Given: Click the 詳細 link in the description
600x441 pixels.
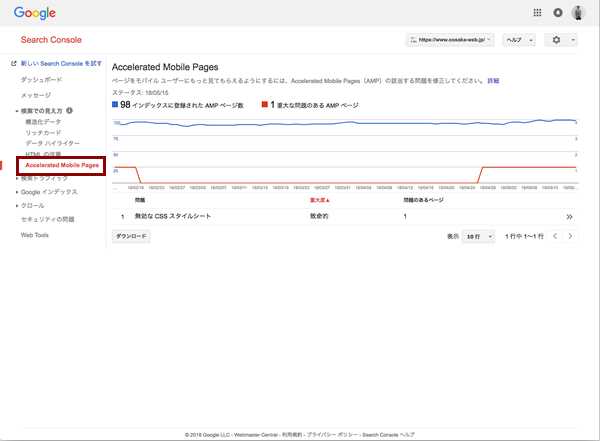Looking at the screenshot, I should 493,81.
